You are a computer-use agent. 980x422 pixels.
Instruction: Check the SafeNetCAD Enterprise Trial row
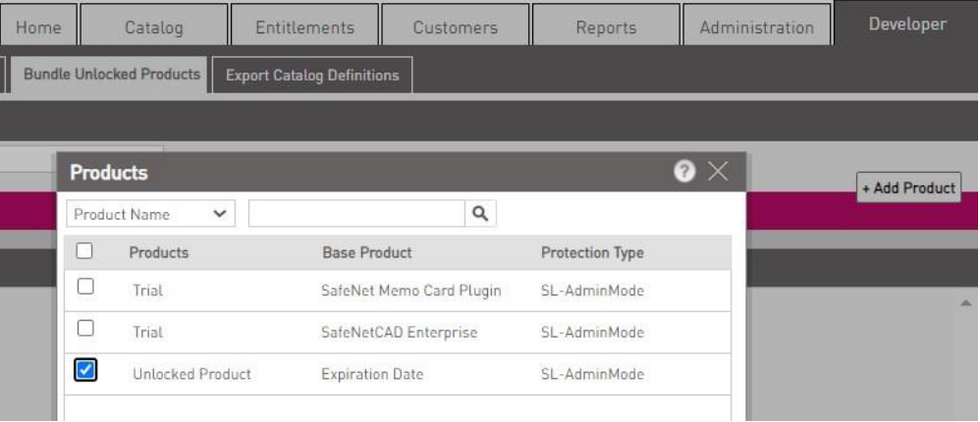84,328
